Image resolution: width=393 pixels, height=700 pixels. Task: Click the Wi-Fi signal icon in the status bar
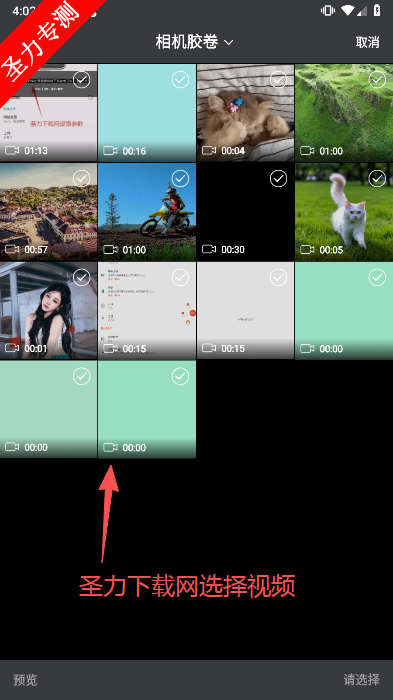pos(347,11)
